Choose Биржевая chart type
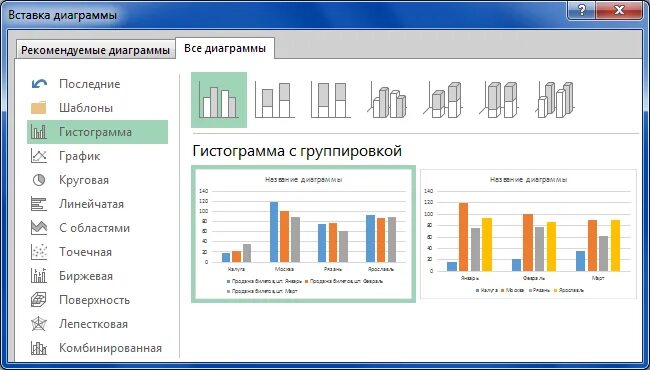The image size is (650, 370). [x=97, y=276]
